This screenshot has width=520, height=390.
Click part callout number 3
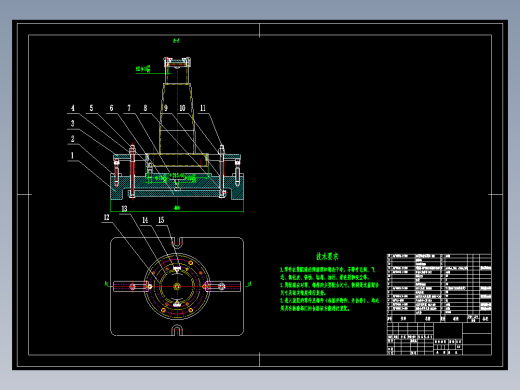[72, 123]
